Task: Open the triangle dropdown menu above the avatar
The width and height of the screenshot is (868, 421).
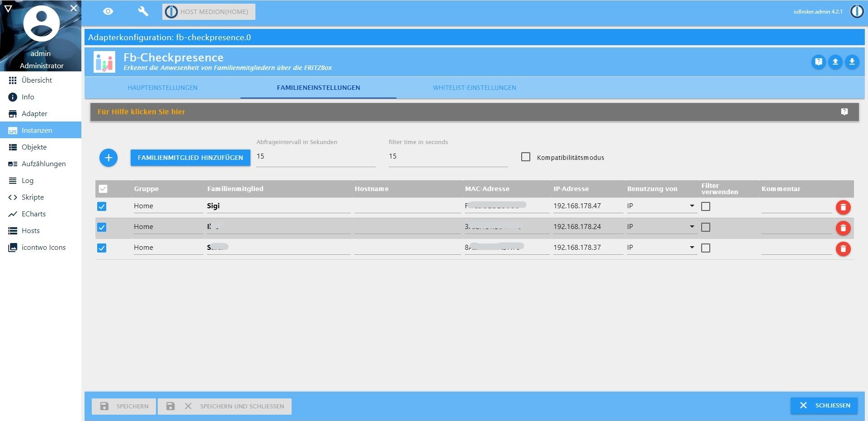Action: click(x=8, y=8)
